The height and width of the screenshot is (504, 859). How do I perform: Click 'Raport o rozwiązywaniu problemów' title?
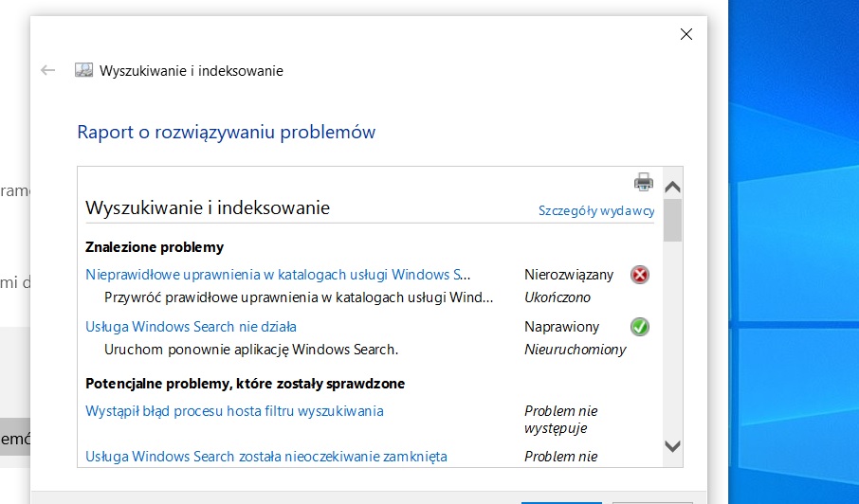[227, 132]
